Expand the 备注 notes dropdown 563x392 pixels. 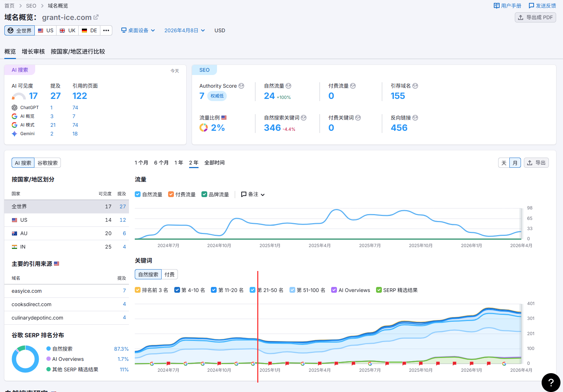pyautogui.click(x=253, y=195)
